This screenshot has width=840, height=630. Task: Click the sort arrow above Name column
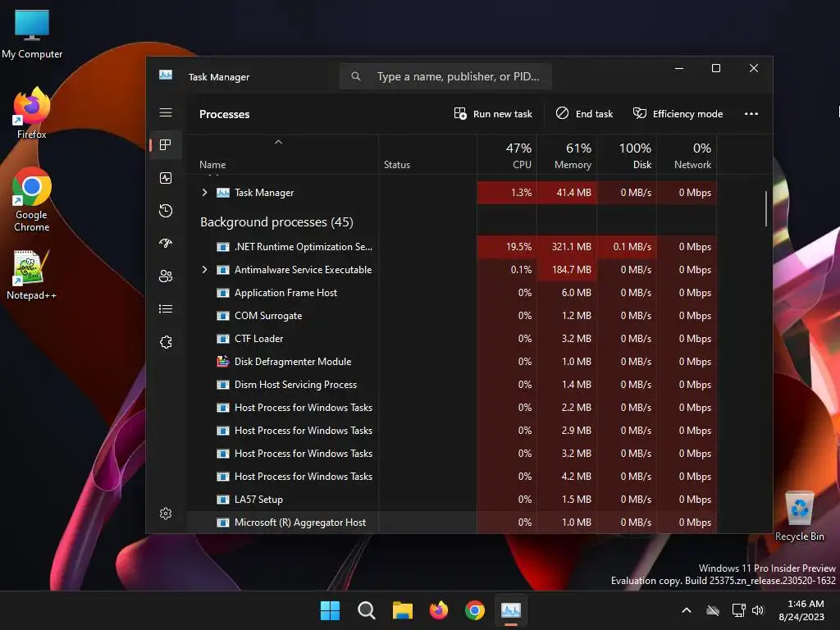pos(278,142)
